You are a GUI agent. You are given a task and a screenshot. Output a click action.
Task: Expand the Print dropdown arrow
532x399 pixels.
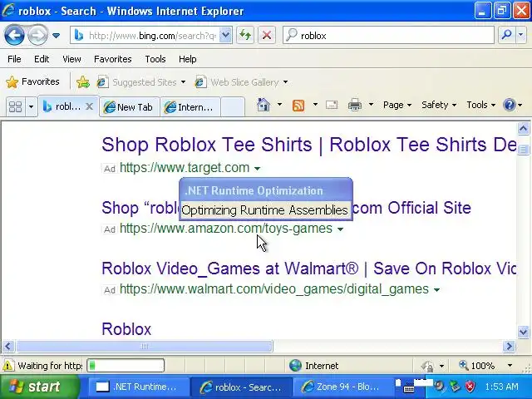[x=371, y=105]
